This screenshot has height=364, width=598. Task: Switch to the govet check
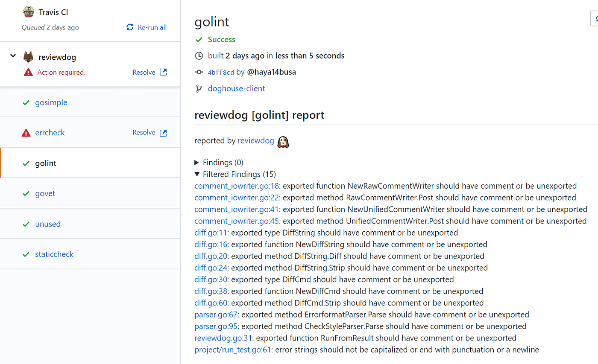45,193
